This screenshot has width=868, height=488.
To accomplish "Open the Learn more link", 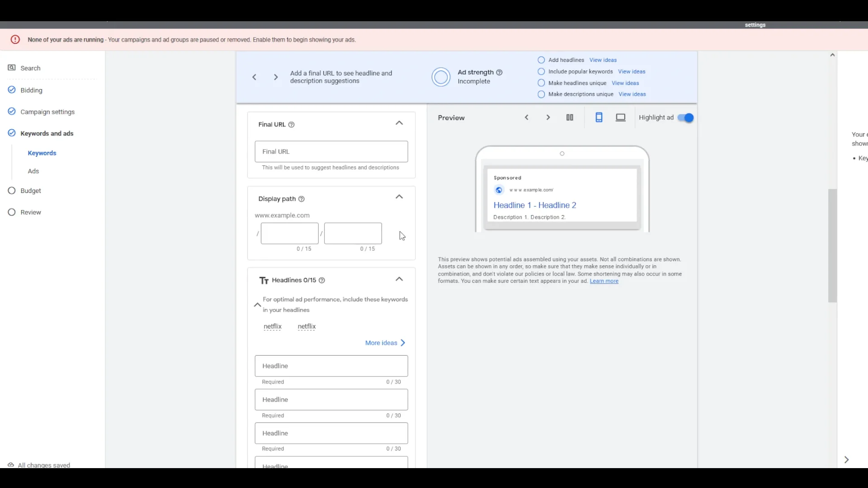I will click(x=604, y=281).
